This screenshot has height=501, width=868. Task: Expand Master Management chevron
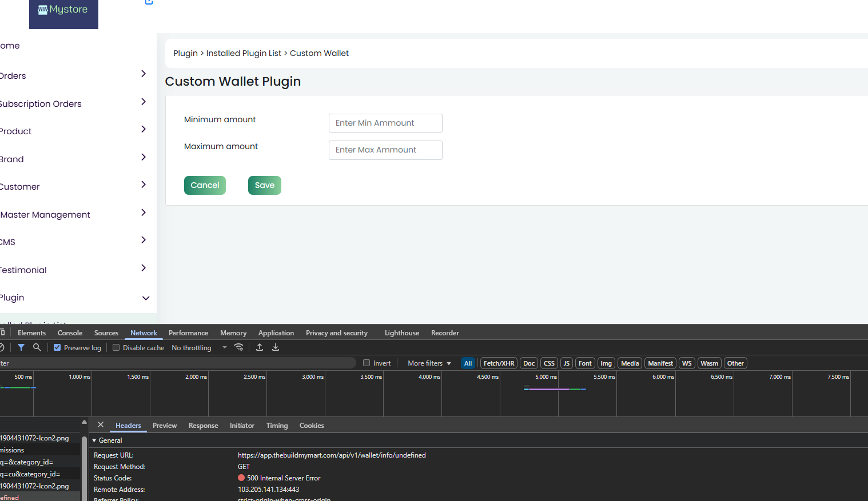[x=144, y=213]
